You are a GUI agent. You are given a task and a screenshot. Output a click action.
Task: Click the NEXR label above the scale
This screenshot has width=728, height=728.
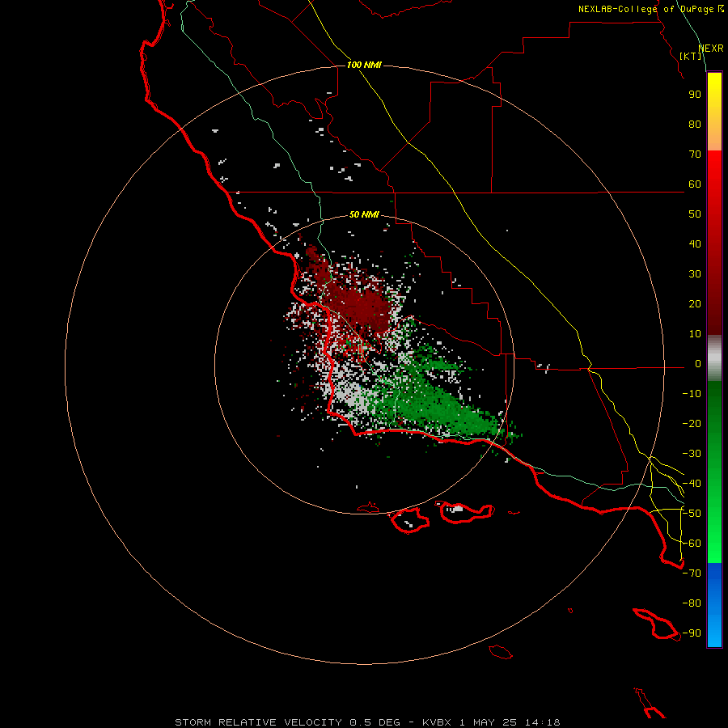(x=711, y=49)
